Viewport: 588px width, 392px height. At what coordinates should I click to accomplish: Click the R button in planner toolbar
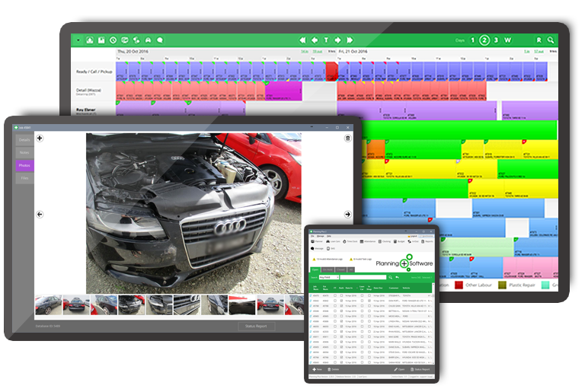(x=539, y=40)
